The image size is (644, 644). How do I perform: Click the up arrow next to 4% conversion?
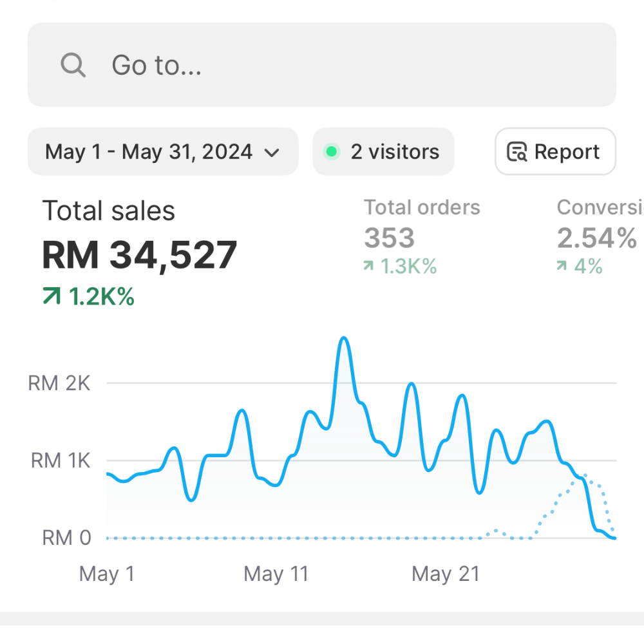[x=562, y=266]
